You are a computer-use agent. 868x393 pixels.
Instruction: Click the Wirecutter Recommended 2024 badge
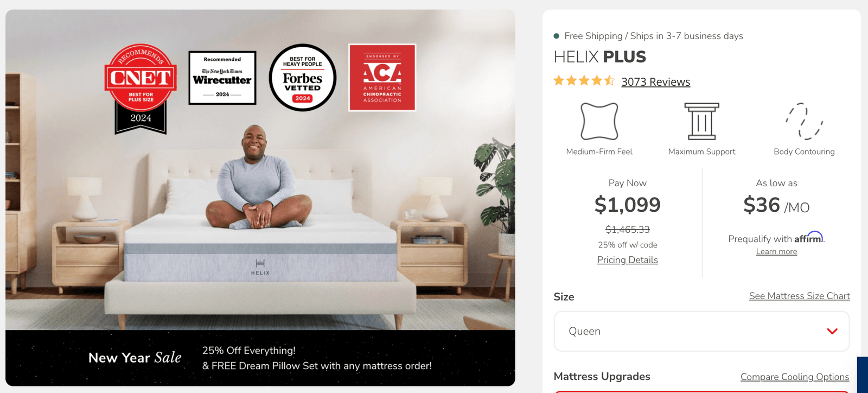222,78
